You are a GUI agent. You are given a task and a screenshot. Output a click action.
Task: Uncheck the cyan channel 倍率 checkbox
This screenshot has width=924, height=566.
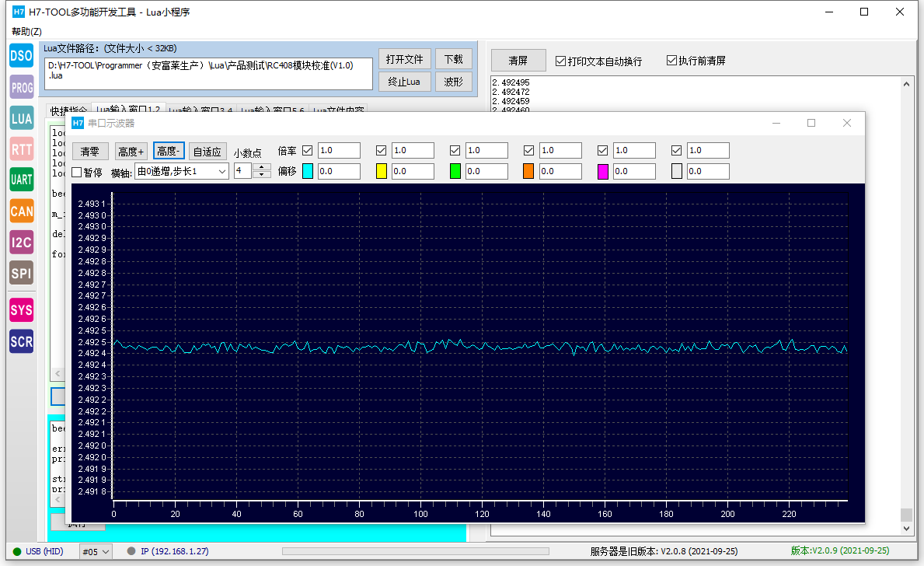[x=307, y=150]
